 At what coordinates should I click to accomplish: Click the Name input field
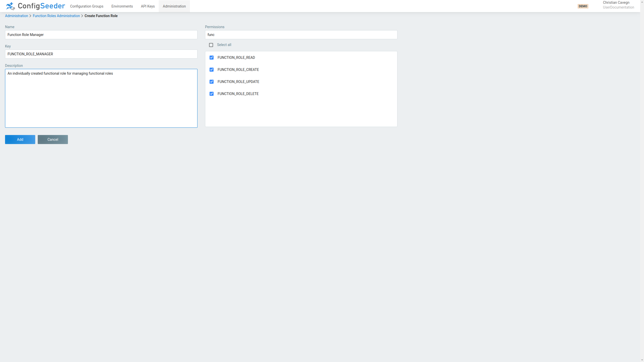[101, 35]
